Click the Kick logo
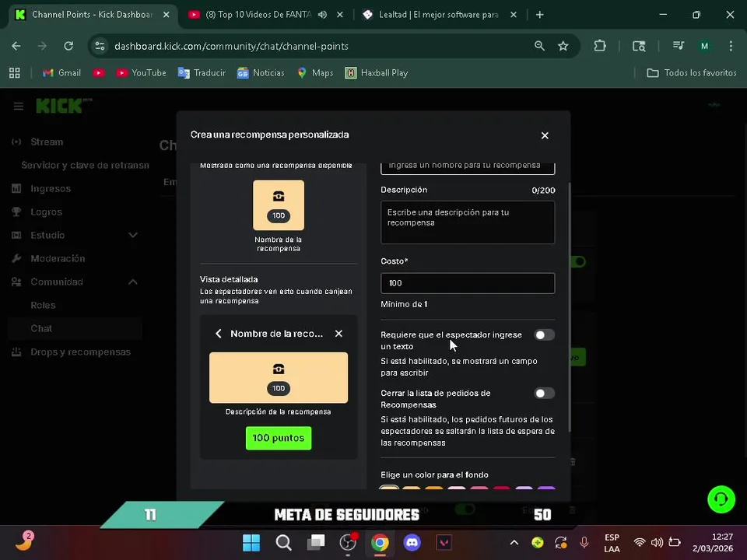747x560 pixels. (x=65, y=106)
